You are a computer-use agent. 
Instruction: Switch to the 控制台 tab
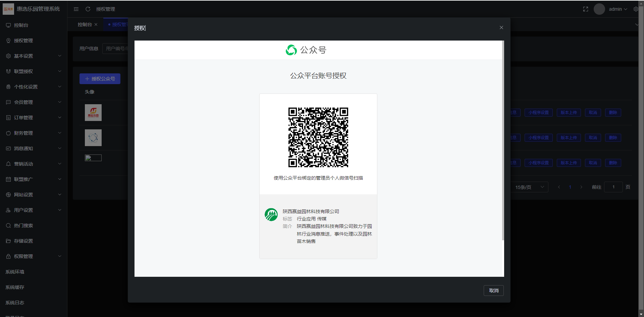click(85, 24)
